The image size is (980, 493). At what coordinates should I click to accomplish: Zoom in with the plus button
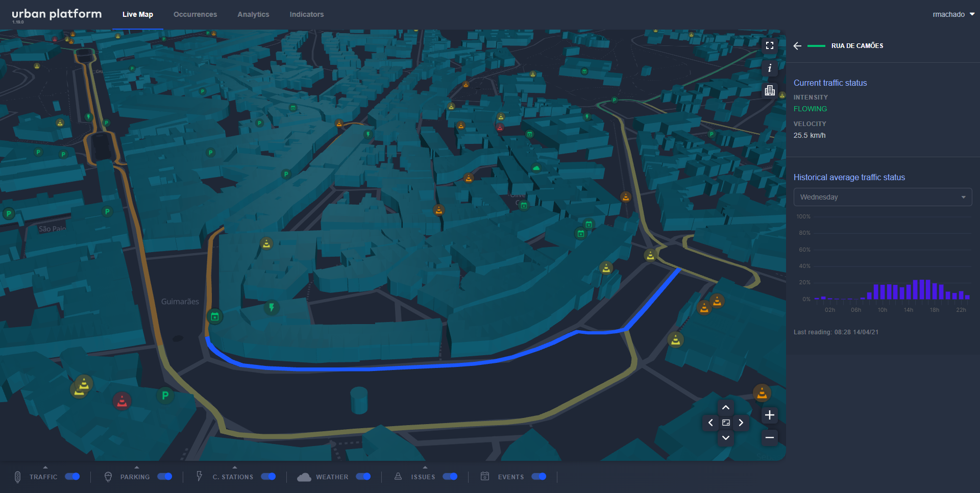click(770, 415)
